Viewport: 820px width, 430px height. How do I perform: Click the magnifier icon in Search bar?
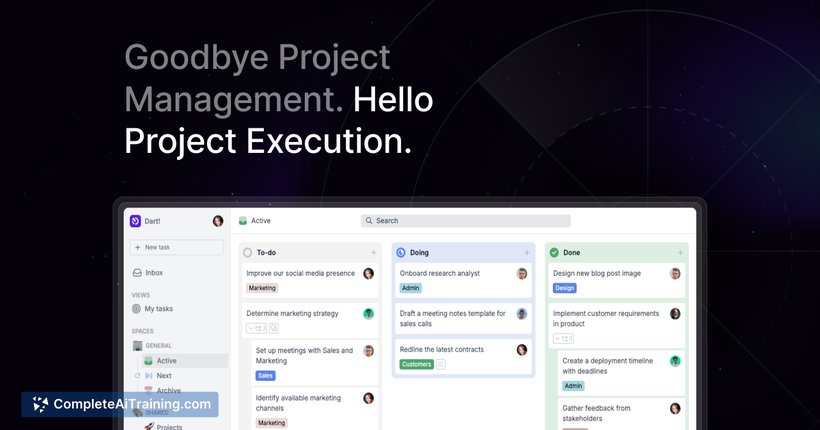point(369,221)
